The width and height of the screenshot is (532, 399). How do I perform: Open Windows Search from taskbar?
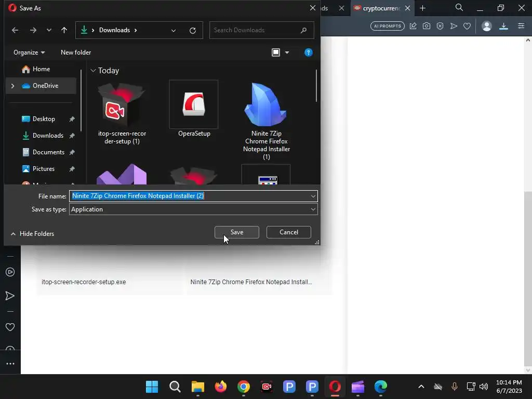point(175,387)
